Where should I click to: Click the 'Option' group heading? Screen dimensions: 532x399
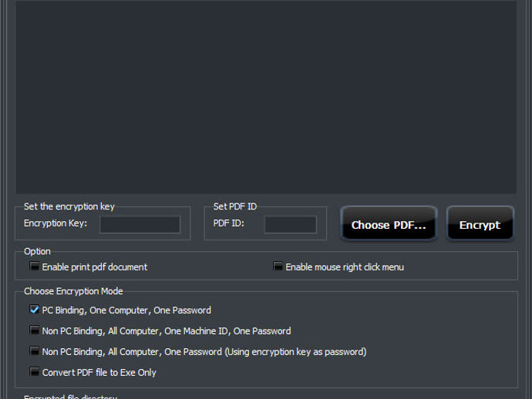tap(37, 252)
